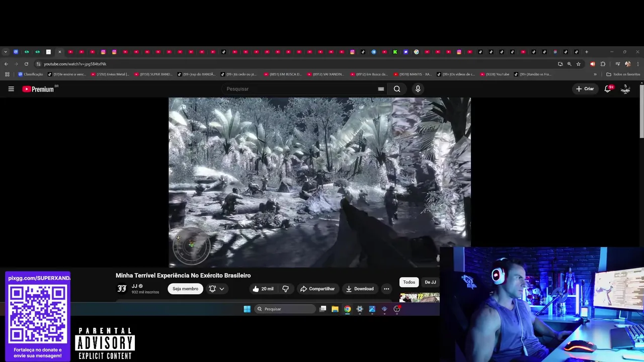The width and height of the screenshot is (644, 362).
Task: Click the video player to pause playback
Action: tap(319, 182)
